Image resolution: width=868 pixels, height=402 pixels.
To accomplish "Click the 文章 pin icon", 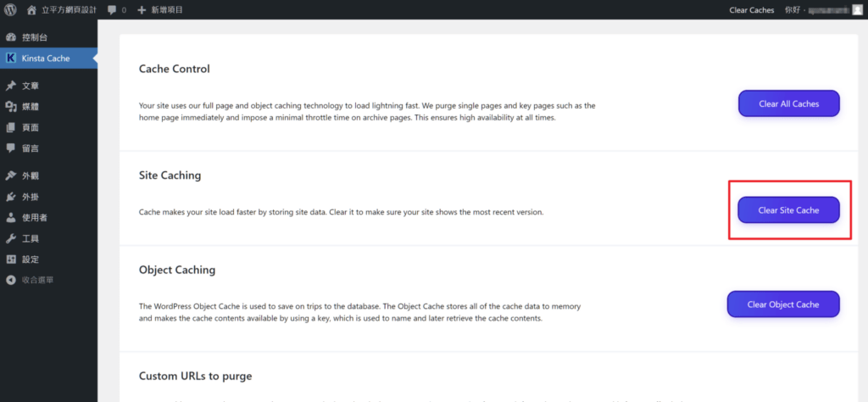I will click(10, 86).
